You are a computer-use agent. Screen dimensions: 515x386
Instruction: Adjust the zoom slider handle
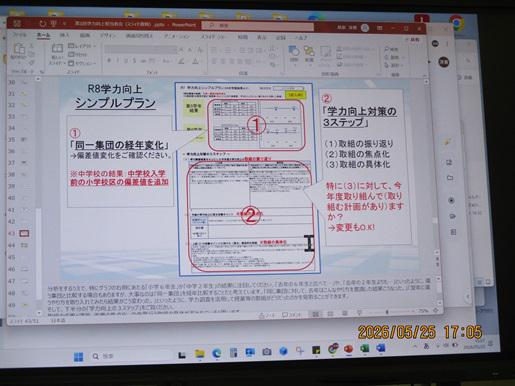pos(387,312)
